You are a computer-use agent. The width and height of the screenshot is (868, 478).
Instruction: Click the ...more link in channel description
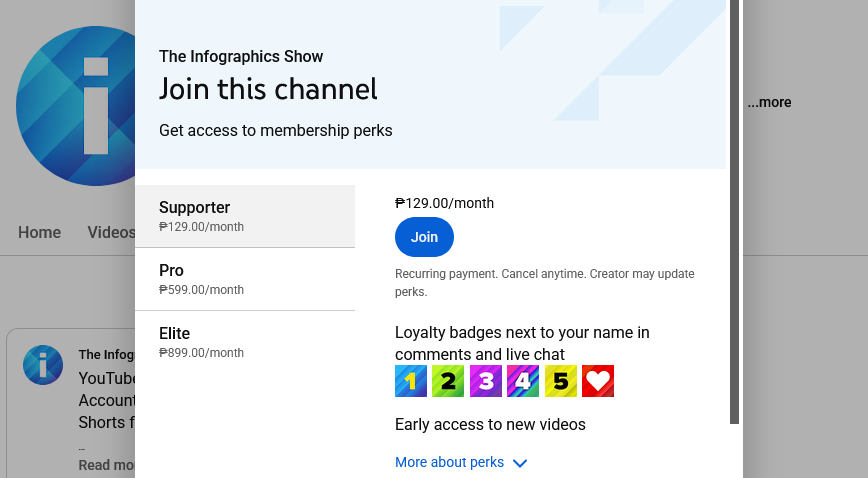769,102
